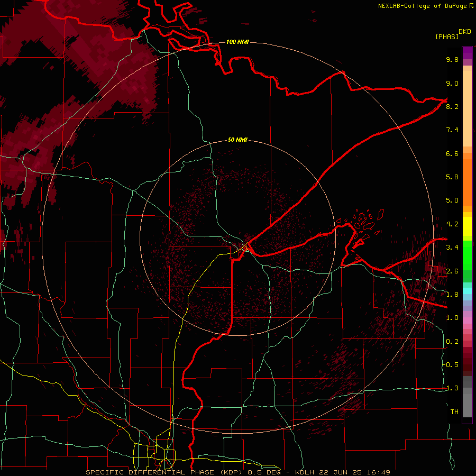Click the -1.3 value on the color scale
476x476 pixels.
[x=451, y=388]
